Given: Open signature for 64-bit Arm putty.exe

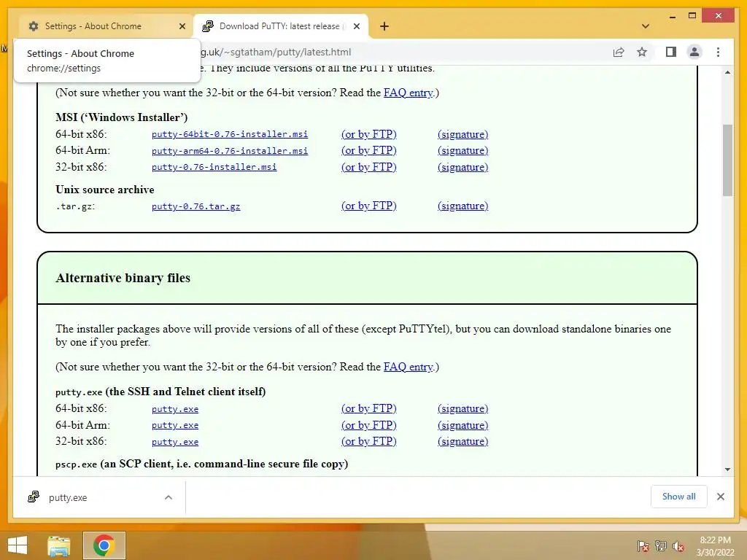Looking at the screenshot, I should [x=462, y=425].
